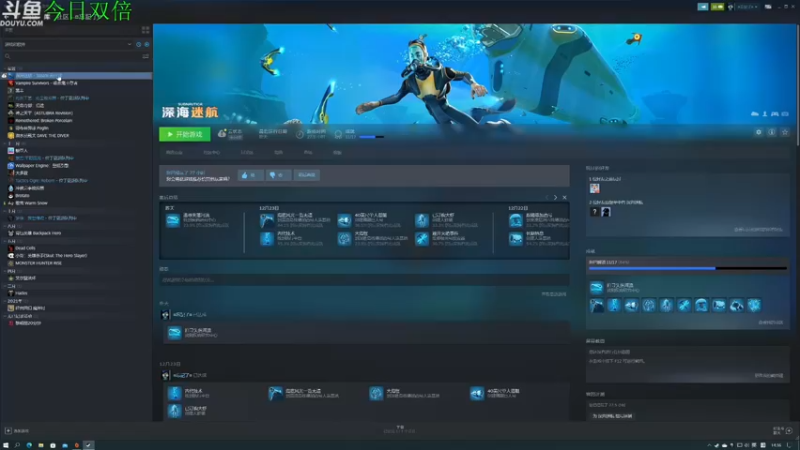Open the first game page tab under Play button
This screenshot has height=450, width=800.
(174, 153)
